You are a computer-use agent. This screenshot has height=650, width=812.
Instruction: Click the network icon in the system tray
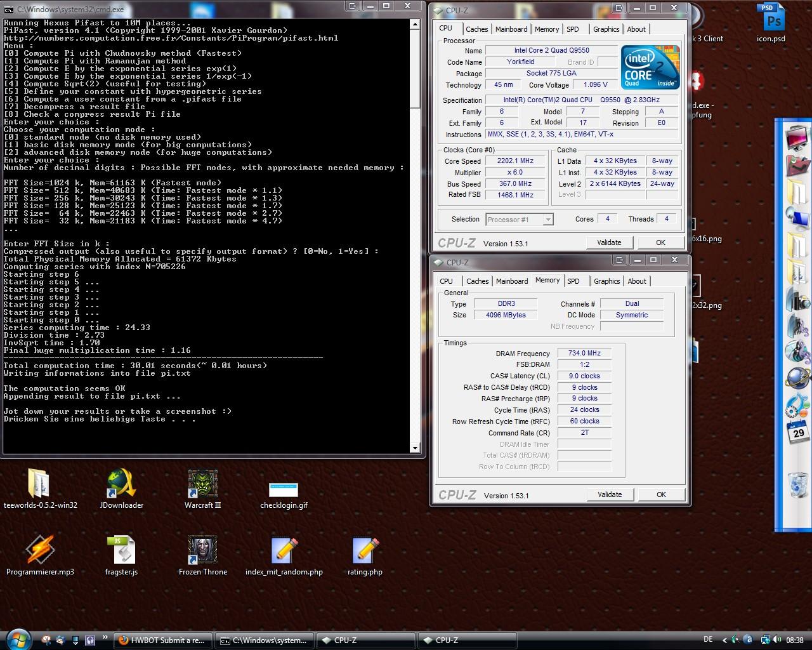(766, 640)
